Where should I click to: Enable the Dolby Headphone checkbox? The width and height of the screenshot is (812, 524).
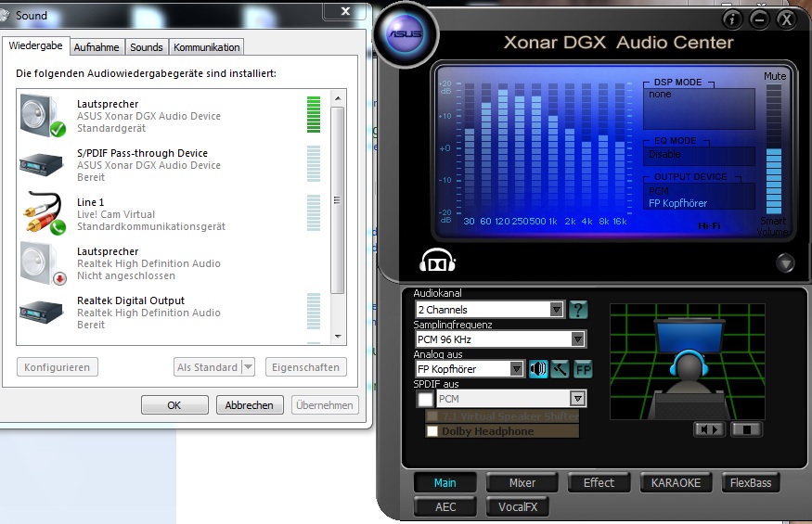tap(432, 431)
